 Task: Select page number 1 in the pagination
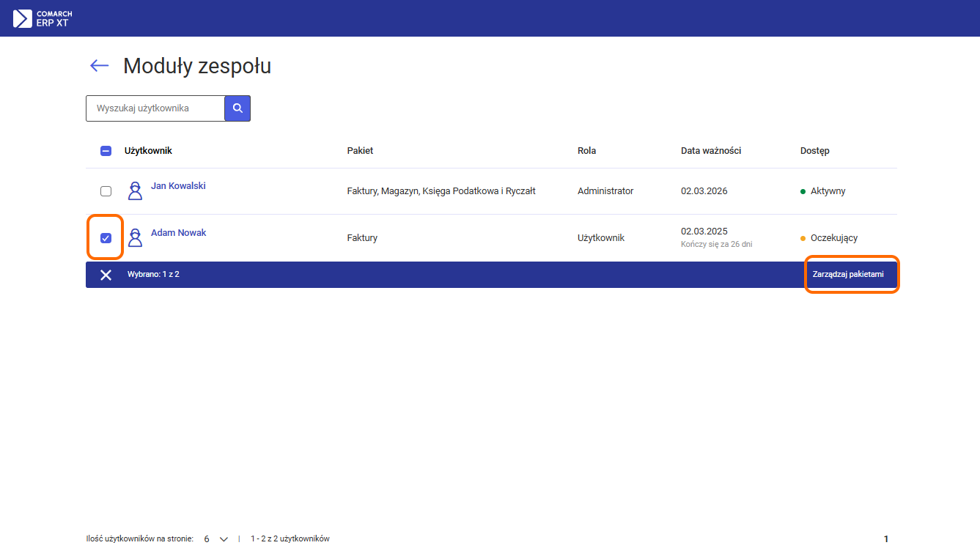pos(885,539)
